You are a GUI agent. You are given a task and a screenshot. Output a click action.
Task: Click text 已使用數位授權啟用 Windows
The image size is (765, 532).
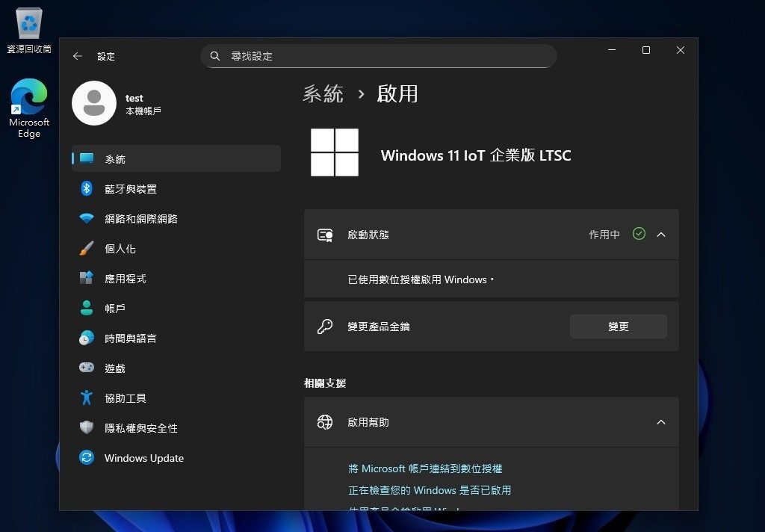(x=421, y=279)
